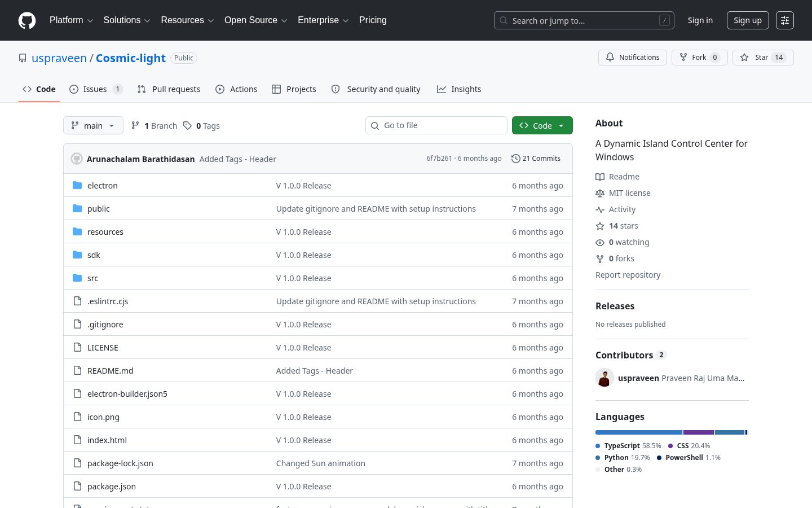The image size is (812, 508).
Task: Click the stars icon in About
Action: pos(600,226)
